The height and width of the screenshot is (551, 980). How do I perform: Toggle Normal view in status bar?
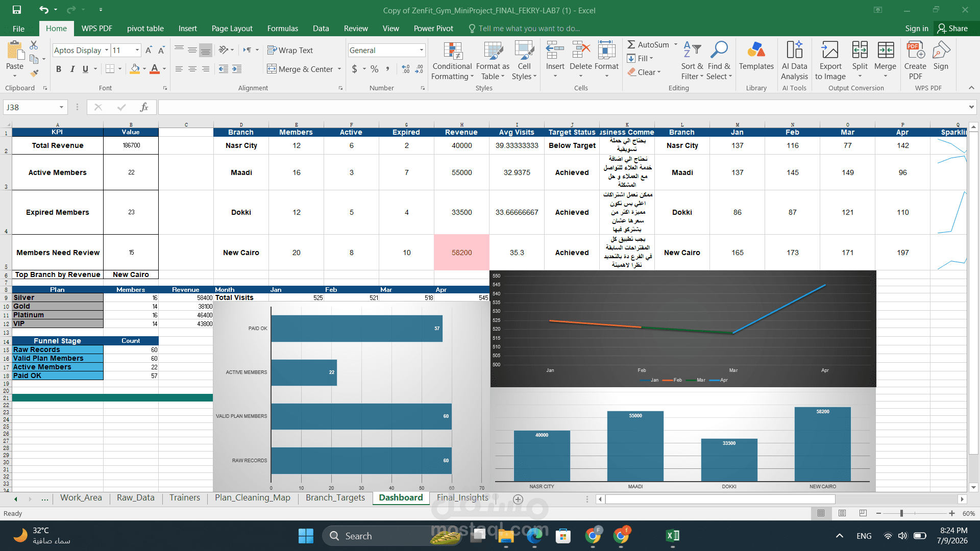[x=821, y=513]
